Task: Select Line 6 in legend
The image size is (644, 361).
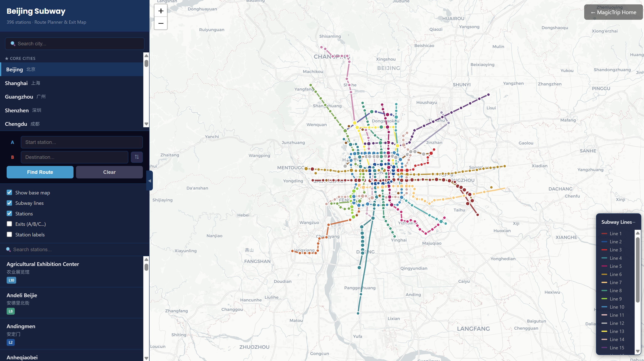Action: click(616, 274)
